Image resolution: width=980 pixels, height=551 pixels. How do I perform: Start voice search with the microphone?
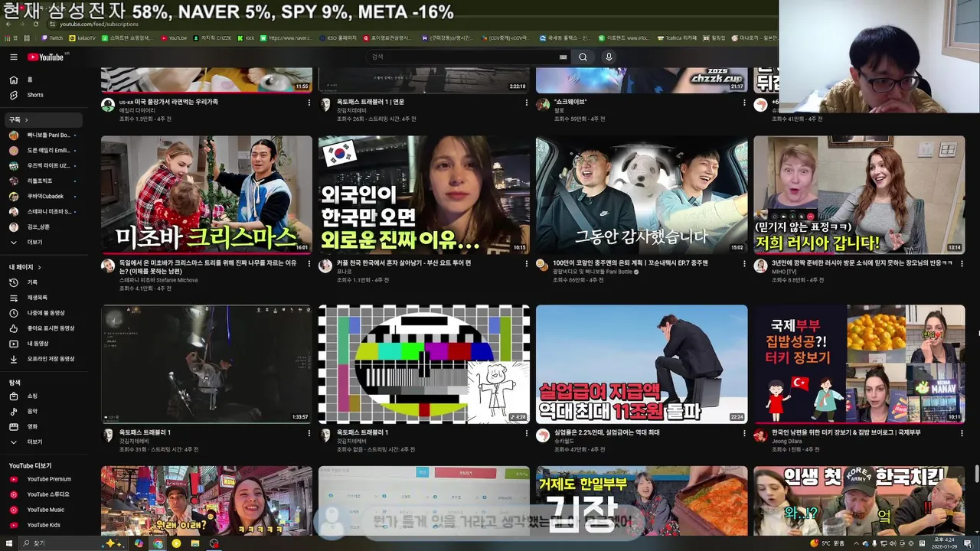pos(609,57)
